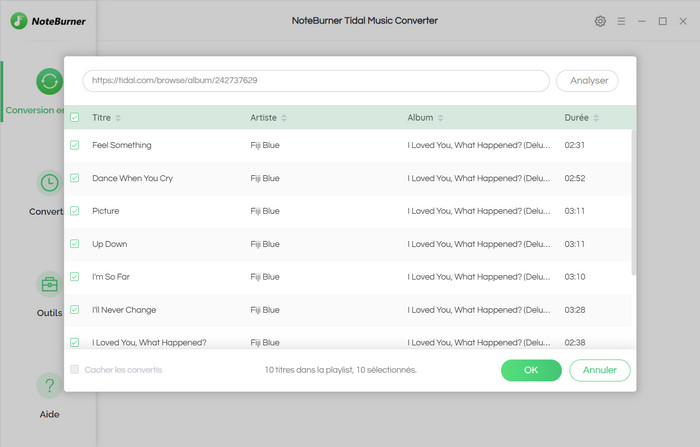The height and width of the screenshot is (447, 700).
Task: Open the Outils toolbox icon
Action: (x=49, y=284)
